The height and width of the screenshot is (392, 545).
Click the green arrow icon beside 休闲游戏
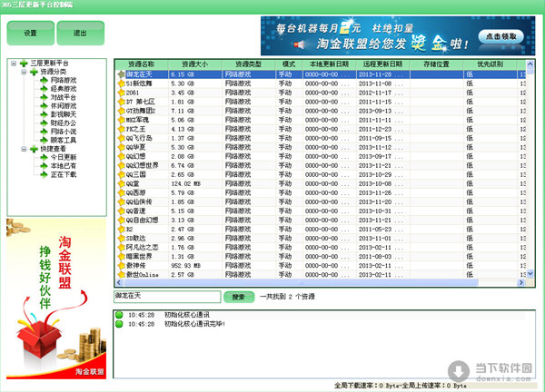[x=44, y=106]
